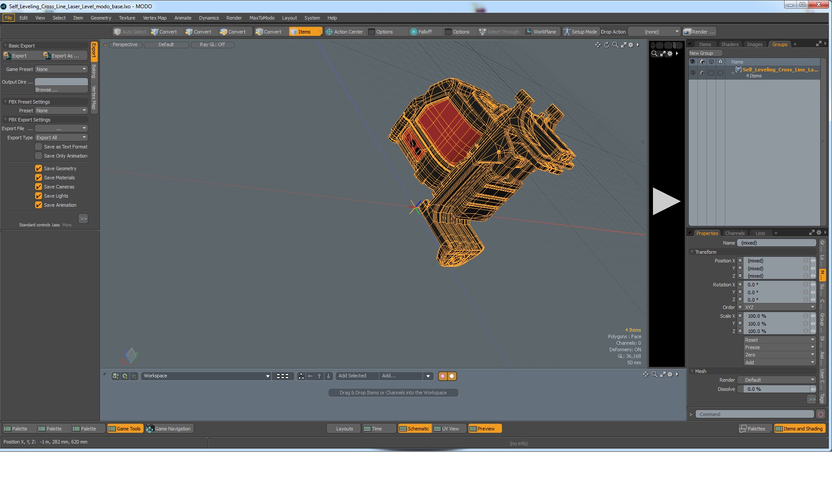Enable Save as Text Format checkbox

[x=39, y=147]
